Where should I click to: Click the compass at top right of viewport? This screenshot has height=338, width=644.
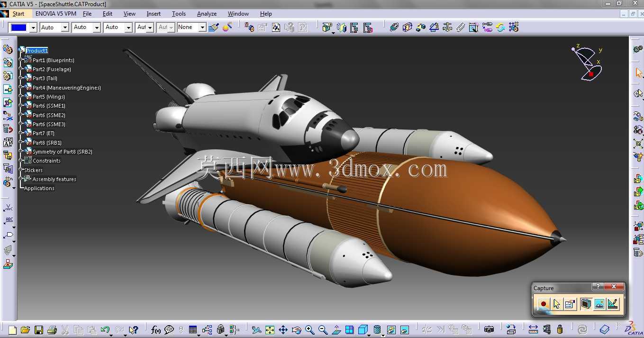coord(588,63)
